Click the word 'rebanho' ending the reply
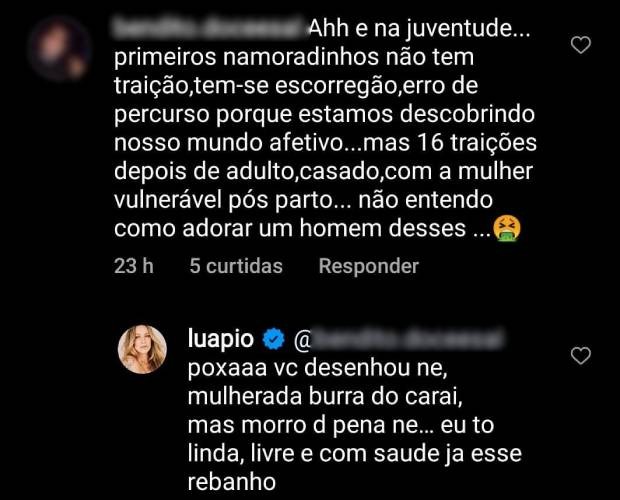The height and width of the screenshot is (500, 620). 231,482
